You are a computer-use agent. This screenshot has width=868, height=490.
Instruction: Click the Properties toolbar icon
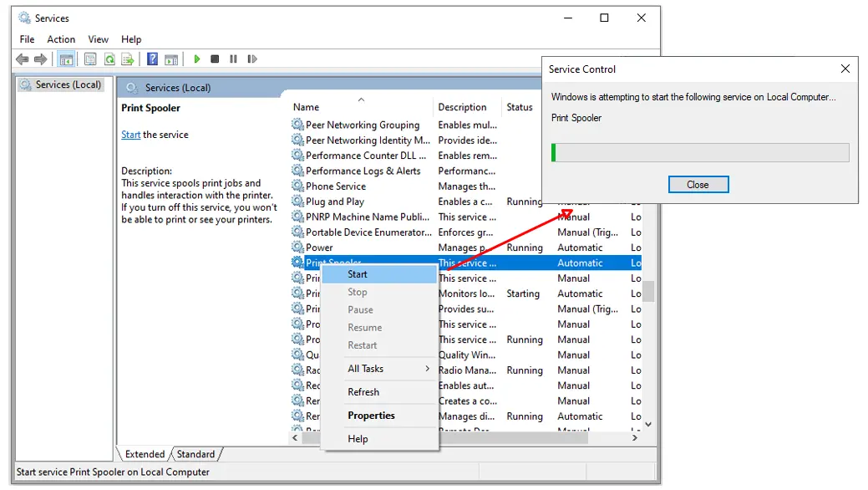tap(89, 59)
